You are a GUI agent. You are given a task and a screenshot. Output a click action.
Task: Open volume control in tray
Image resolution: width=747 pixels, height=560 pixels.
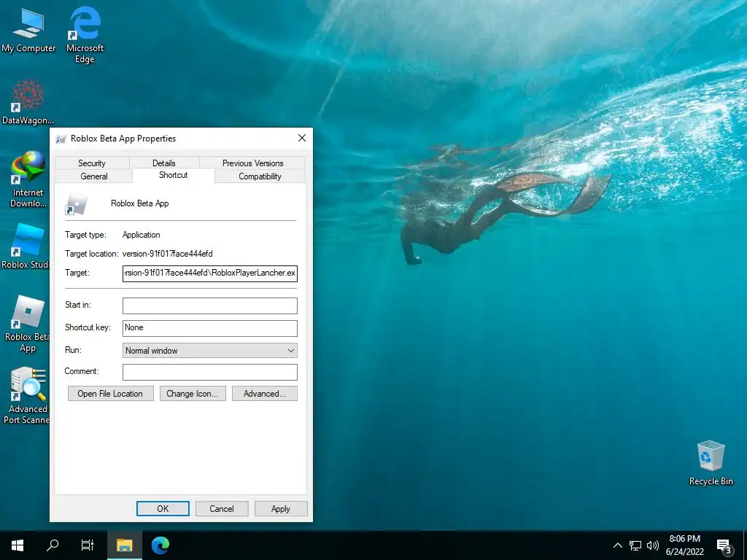pyautogui.click(x=653, y=545)
